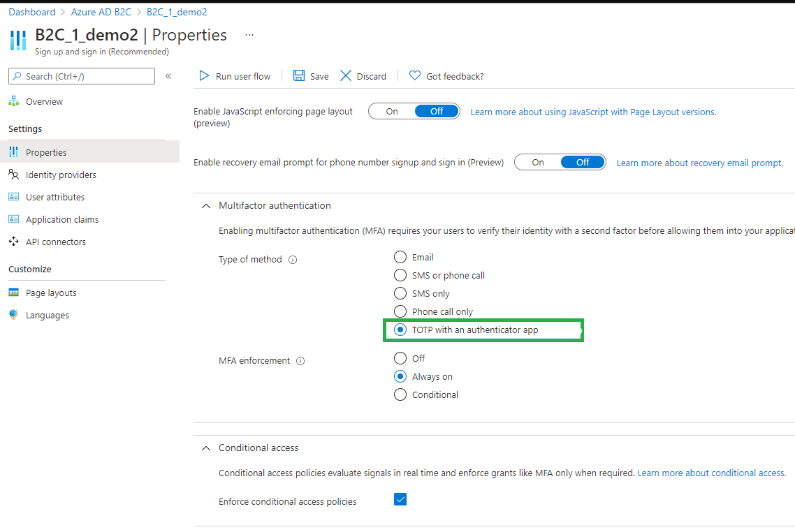Open the Page layouts menu item
The image size is (795, 532).
click(x=51, y=293)
